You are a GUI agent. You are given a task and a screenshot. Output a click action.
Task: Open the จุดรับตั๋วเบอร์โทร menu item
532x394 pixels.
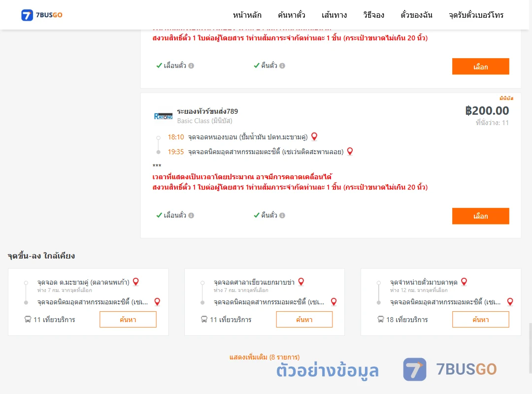[x=476, y=15]
